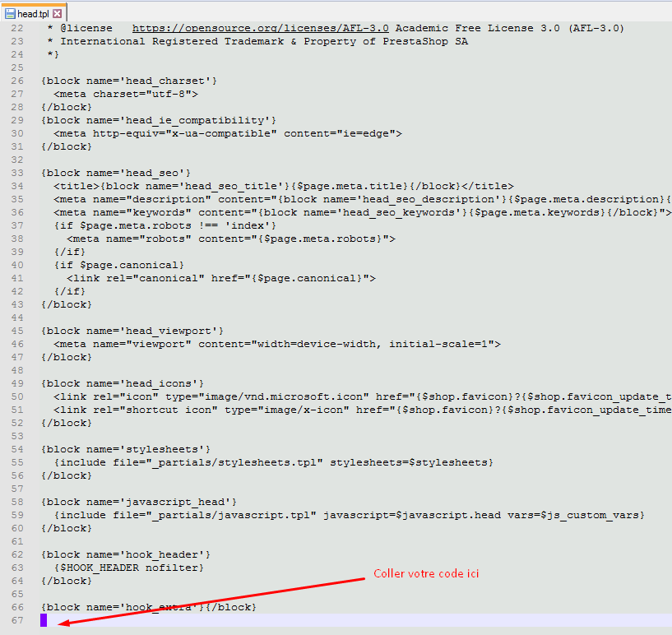Click the {if $page.canonical} line
This screenshot has height=635, width=672.
[118, 265]
